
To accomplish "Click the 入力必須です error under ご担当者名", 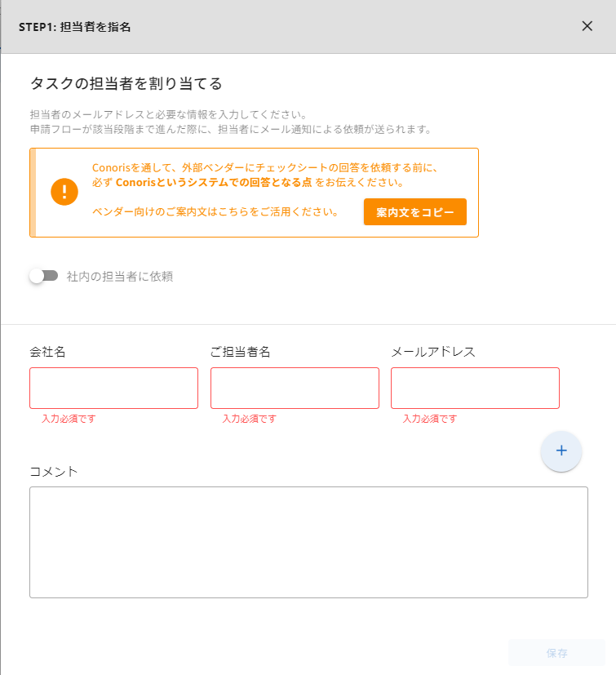I will pyautogui.click(x=249, y=419).
